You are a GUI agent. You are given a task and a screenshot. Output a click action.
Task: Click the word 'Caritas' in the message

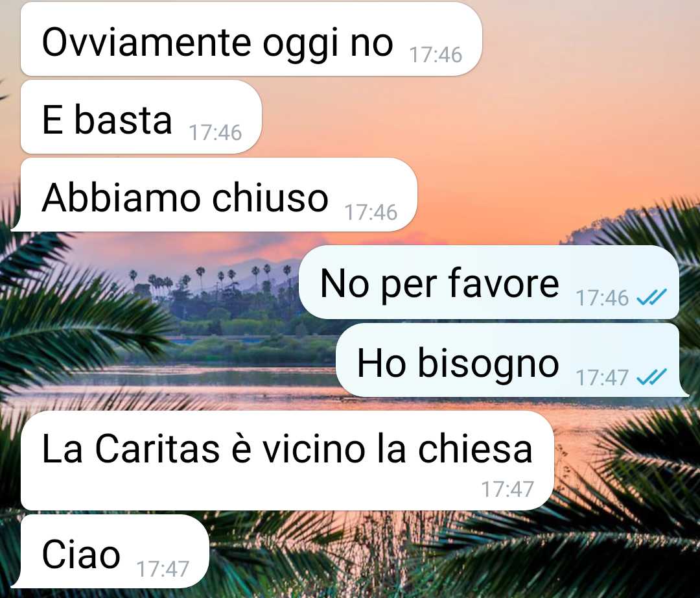coord(157,449)
